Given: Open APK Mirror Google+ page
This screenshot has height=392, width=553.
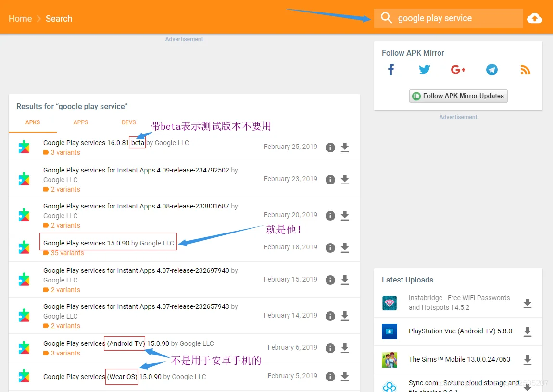Looking at the screenshot, I should click(x=458, y=69).
